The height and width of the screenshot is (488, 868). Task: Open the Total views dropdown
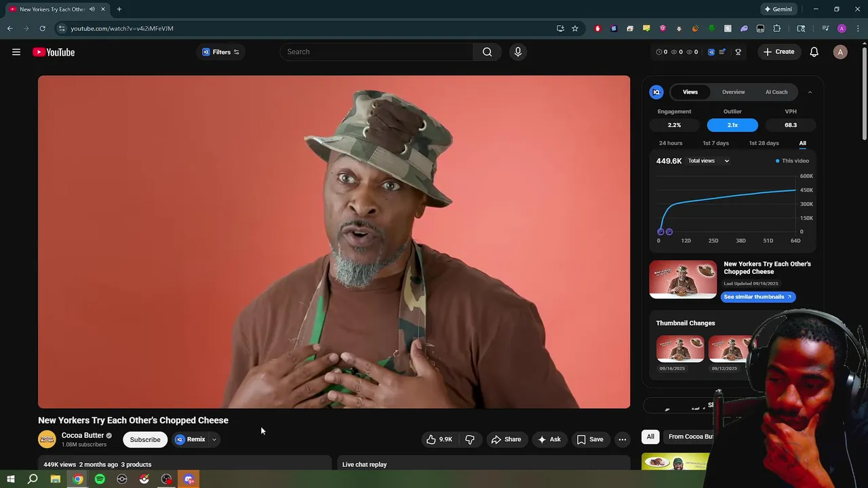[x=709, y=161]
